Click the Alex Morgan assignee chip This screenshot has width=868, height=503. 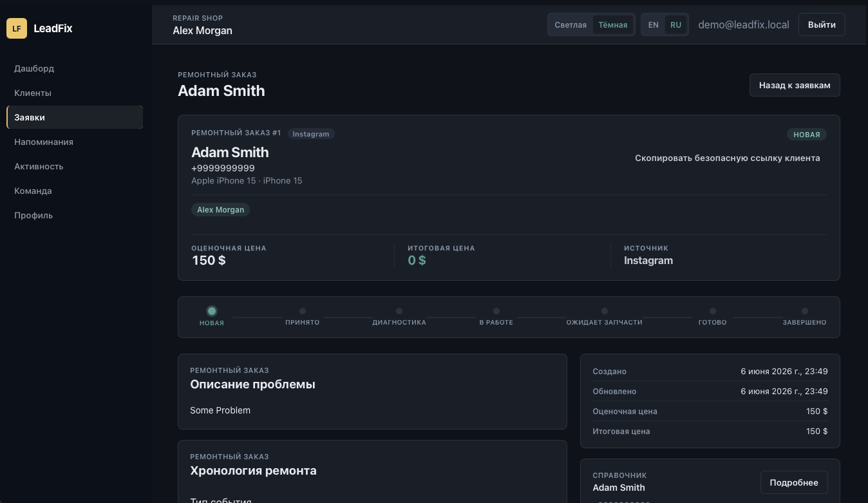[x=221, y=210]
